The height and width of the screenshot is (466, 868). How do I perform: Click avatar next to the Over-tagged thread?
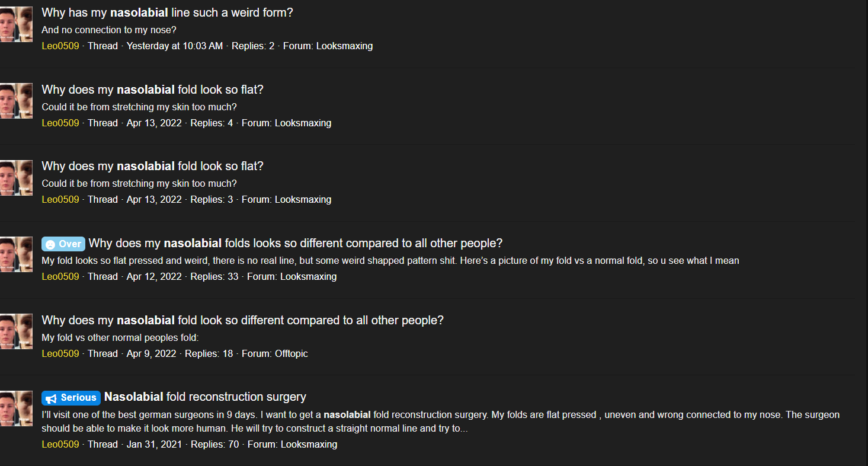coord(16,254)
